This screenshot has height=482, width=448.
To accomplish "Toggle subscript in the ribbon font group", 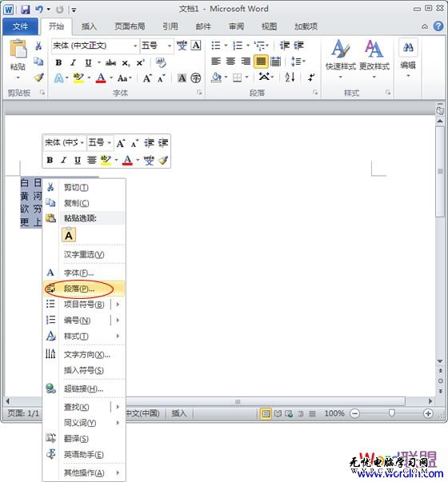I will point(126,63).
